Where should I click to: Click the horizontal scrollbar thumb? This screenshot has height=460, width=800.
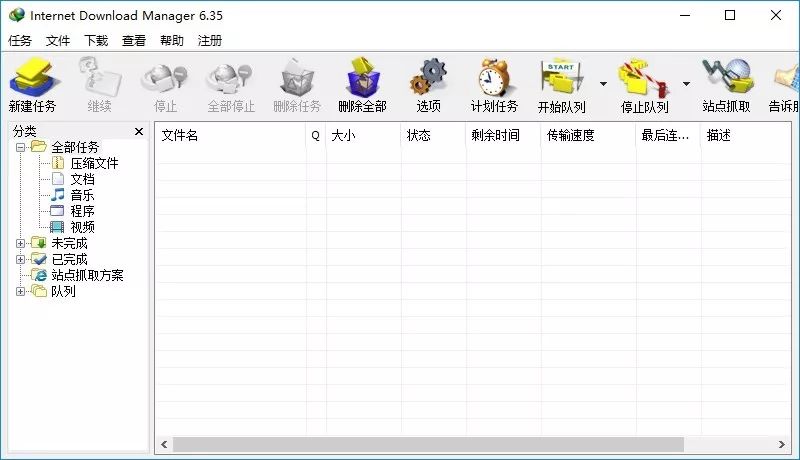429,444
